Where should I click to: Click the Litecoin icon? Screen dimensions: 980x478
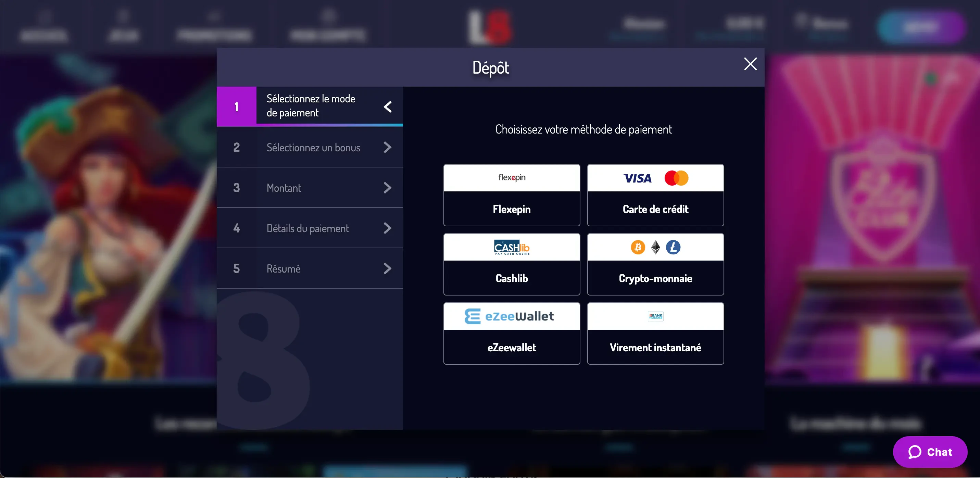pyautogui.click(x=673, y=247)
